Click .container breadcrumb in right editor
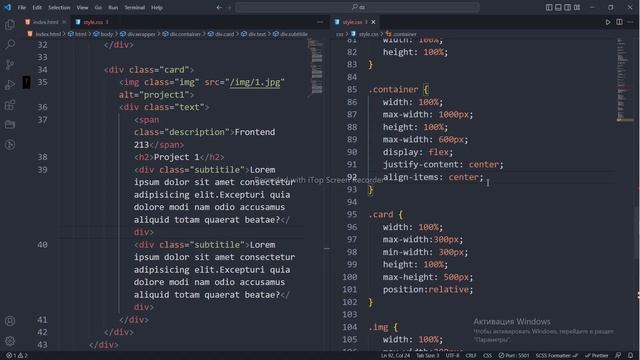The width and height of the screenshot is (640, 360). (x=404, y=34)
